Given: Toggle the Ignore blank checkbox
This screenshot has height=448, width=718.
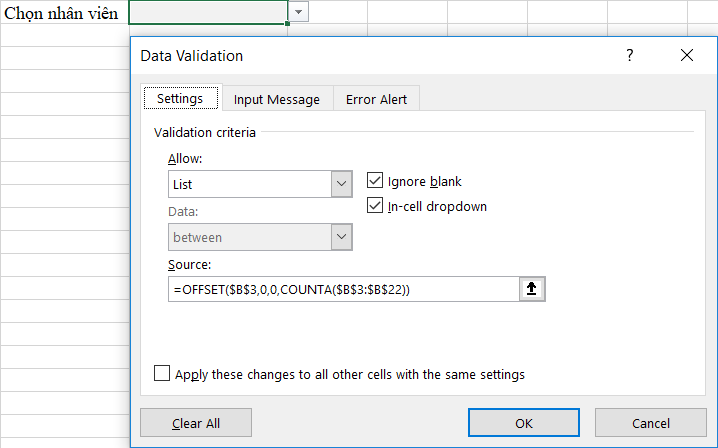Looking at the screenshot, I should tap(375, 180).
